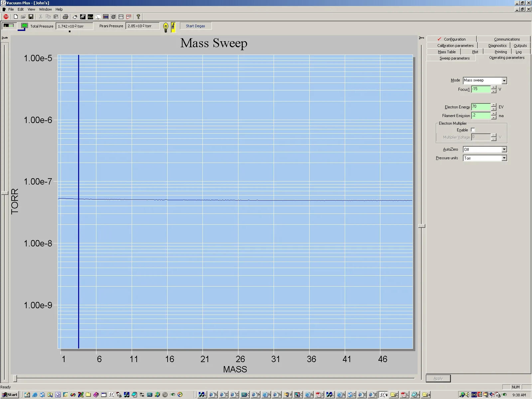Open the analog meter gauge icon
This screenshot has width=532, height=399.
tap(98, 17)
